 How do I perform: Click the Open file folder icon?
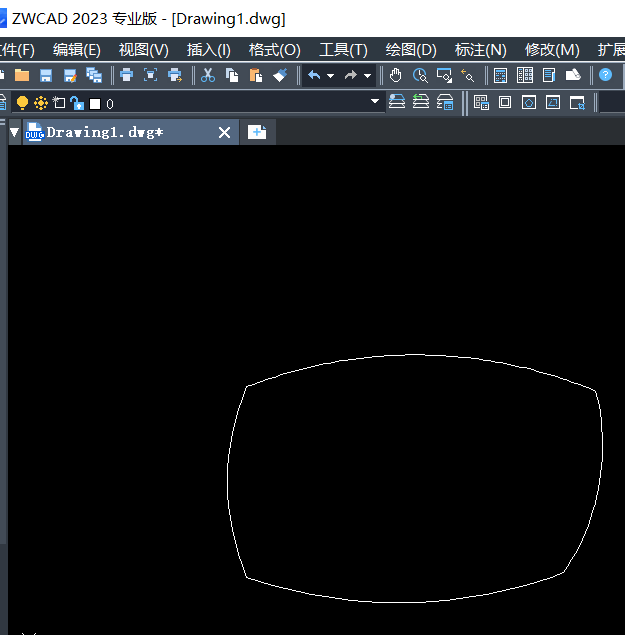21,75
